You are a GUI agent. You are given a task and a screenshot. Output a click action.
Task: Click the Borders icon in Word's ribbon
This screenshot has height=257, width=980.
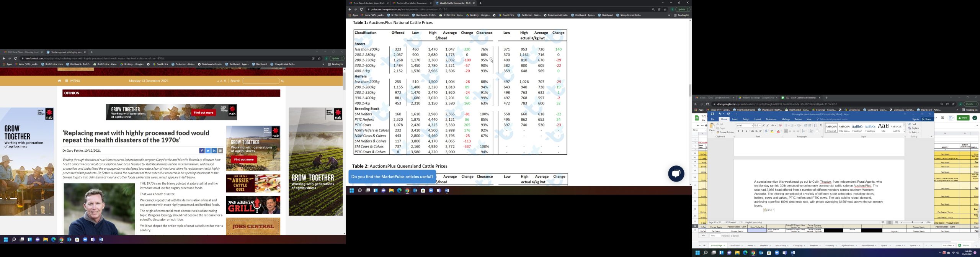(x=817, y=131)
